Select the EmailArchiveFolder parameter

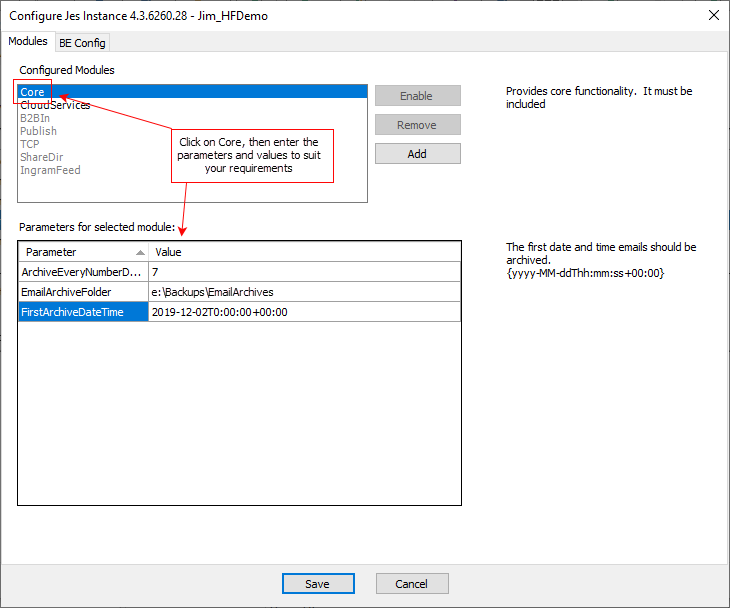pyautogui.click(x=83, y=292)
